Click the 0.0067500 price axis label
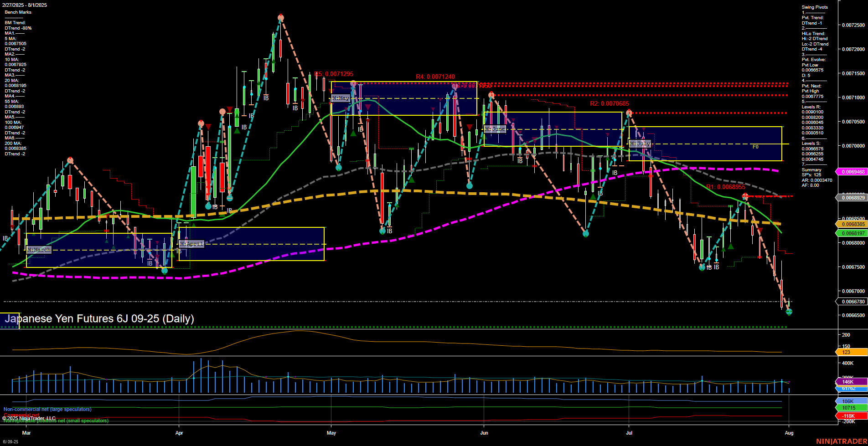The width and height of the screenshot is (868, 446). (853, 267)
